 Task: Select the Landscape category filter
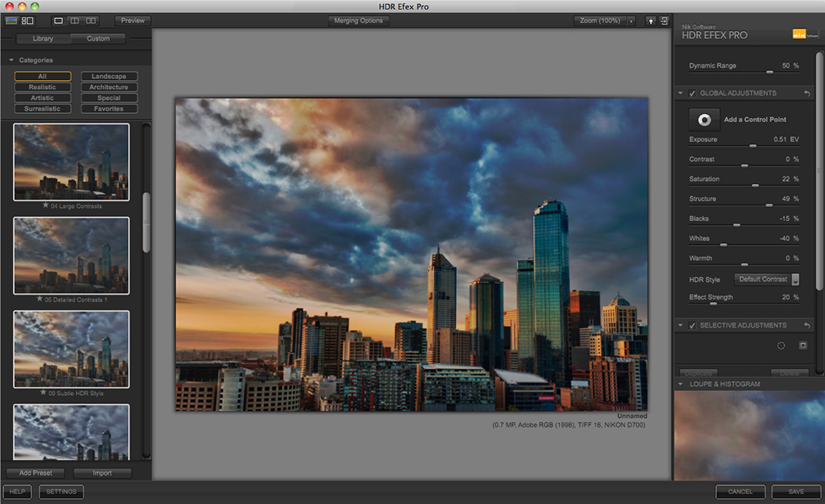pos(109,77)
